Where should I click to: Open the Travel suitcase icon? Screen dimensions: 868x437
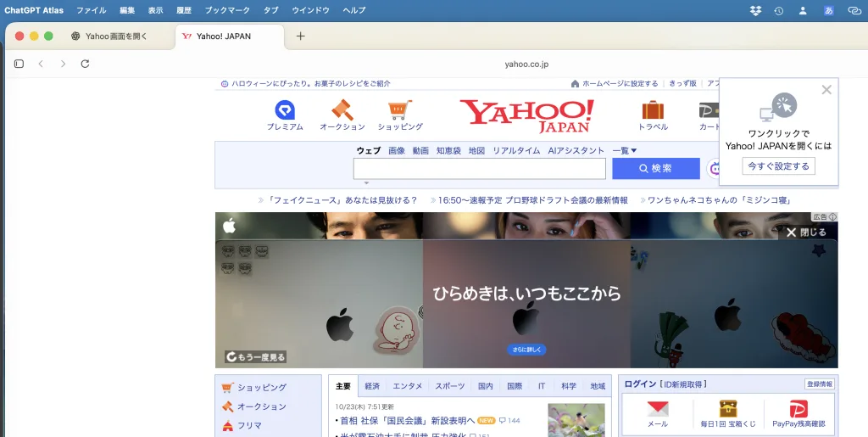tap(653, 110)
